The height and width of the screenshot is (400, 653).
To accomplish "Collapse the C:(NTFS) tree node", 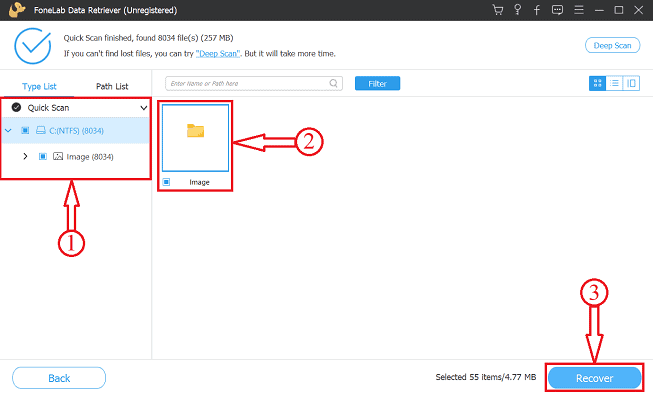I will coord(8,130).
